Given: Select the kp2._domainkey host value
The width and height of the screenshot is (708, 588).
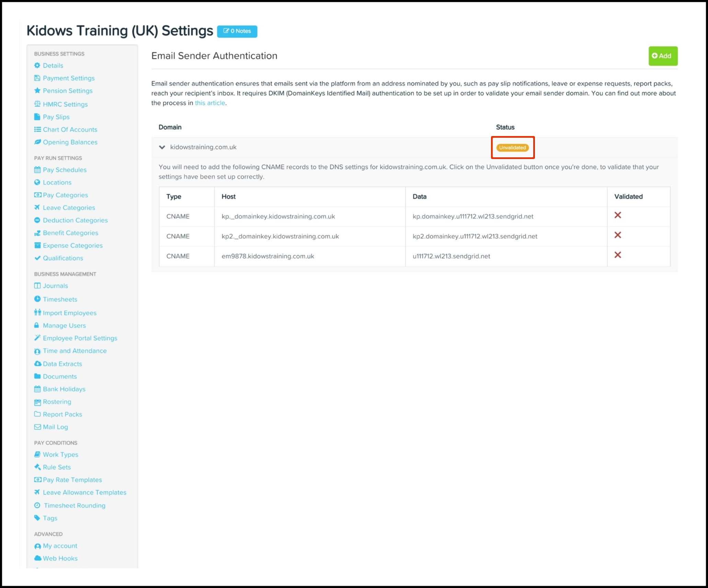Looking at the screenshot, I should coord(280,236).
